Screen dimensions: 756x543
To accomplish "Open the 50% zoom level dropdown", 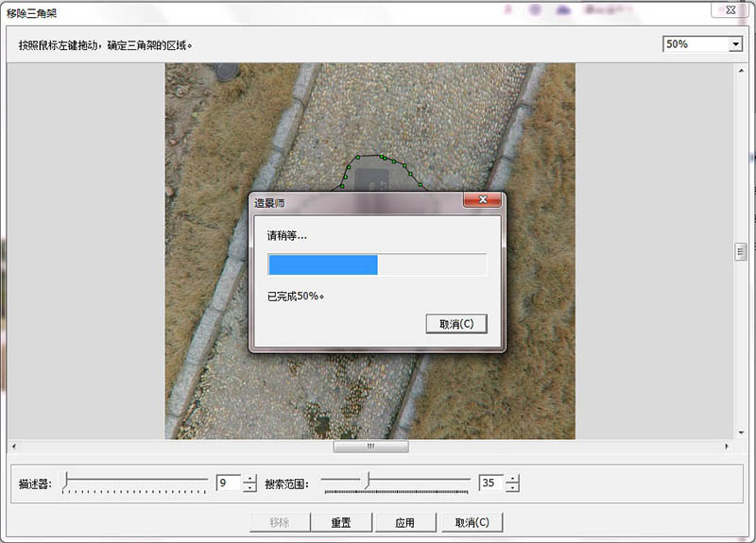I will 735,44.
